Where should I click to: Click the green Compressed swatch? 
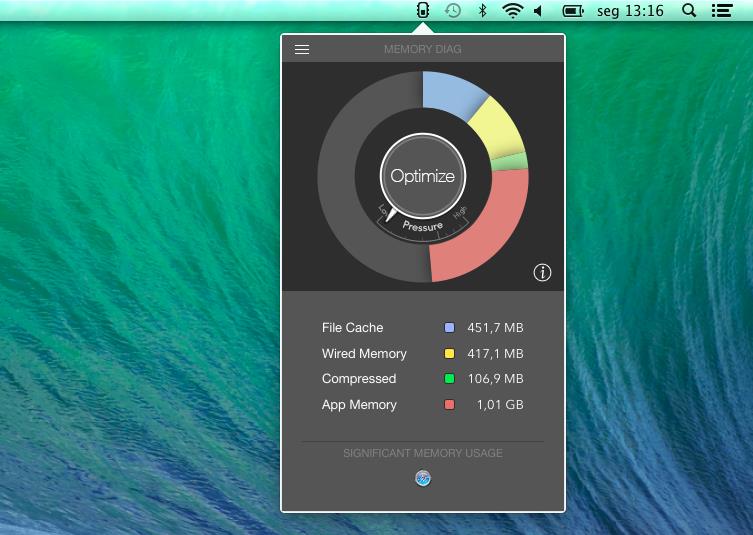[450, 379]
